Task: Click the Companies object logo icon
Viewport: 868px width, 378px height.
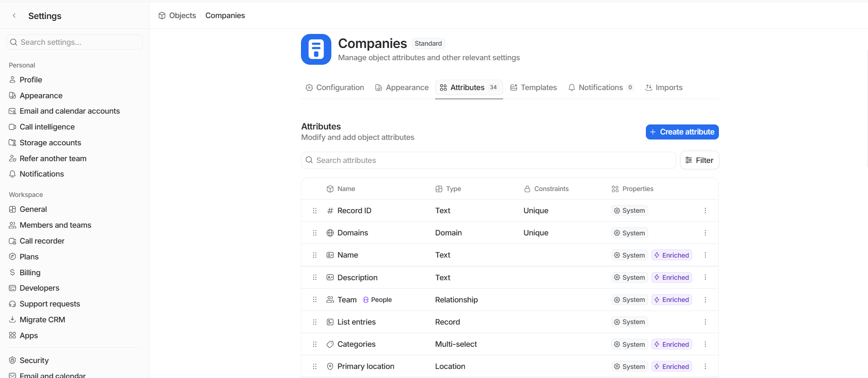Action: (x=316, y=49)
